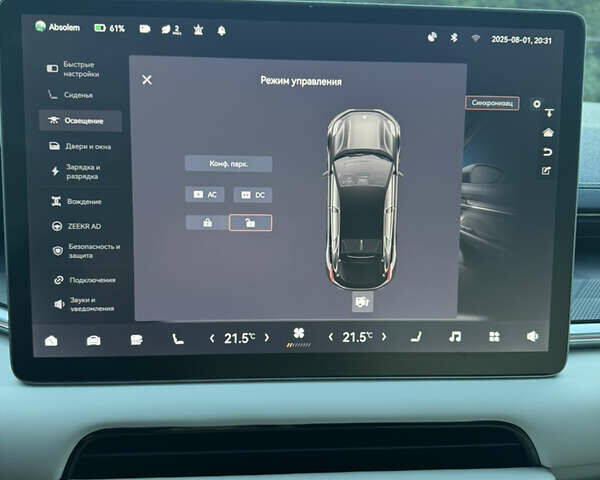Tap the volume speaker icon

(x=532, y=337)
